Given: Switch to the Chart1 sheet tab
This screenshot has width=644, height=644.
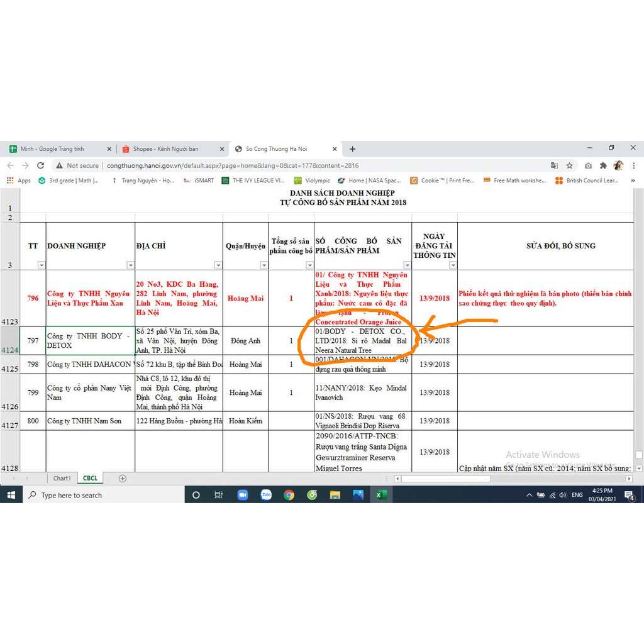Looking at the screenshot, I should tap(62, 479).
